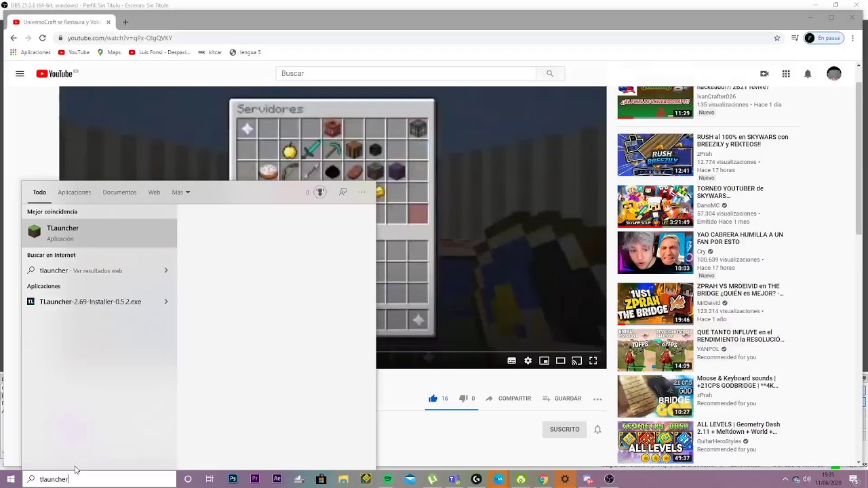
Task: Open Cortana circle on taskbar
Action: (x=188, y=479)
